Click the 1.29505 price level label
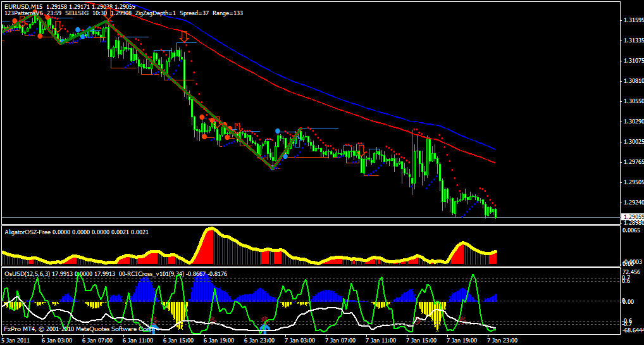Image resolution: width=644 pixels, height=345 pixels. click(x=633, y=182)
